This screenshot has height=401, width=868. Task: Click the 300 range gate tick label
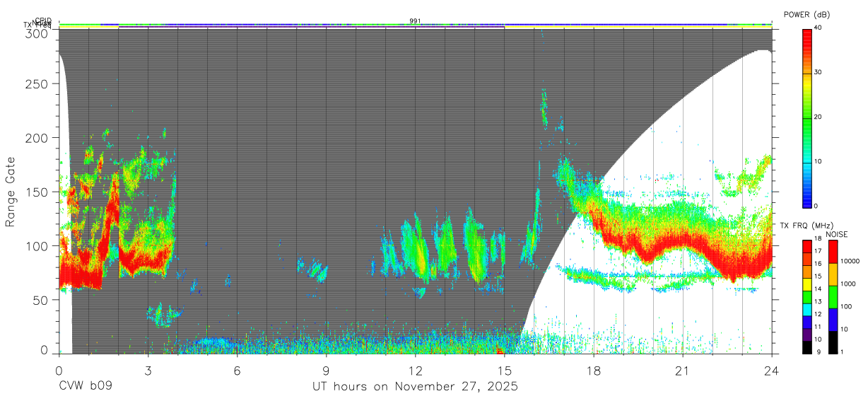[x=38, y=33]
